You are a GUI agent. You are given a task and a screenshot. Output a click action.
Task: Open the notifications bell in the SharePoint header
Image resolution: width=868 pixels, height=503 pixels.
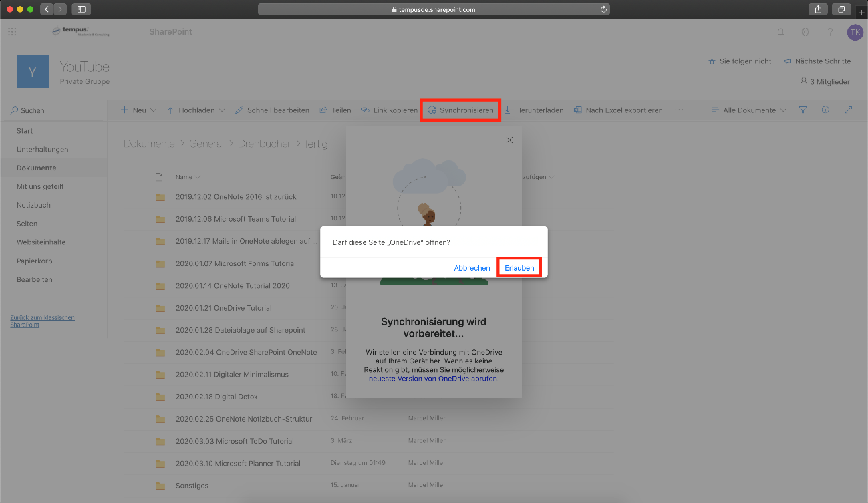(x=780, y=32)
